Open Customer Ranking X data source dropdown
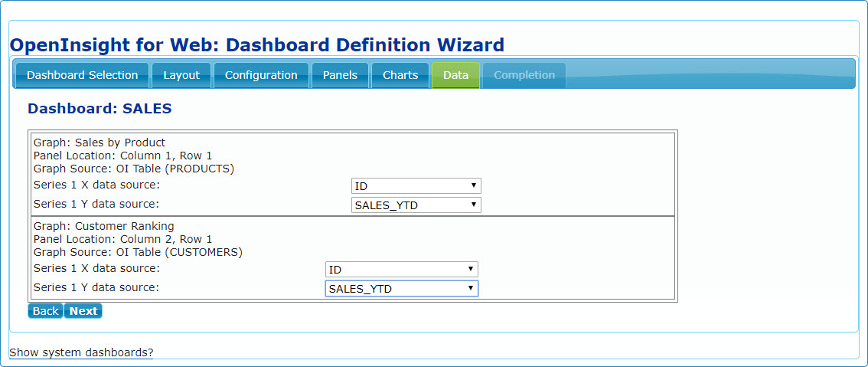 coord(401,270)
